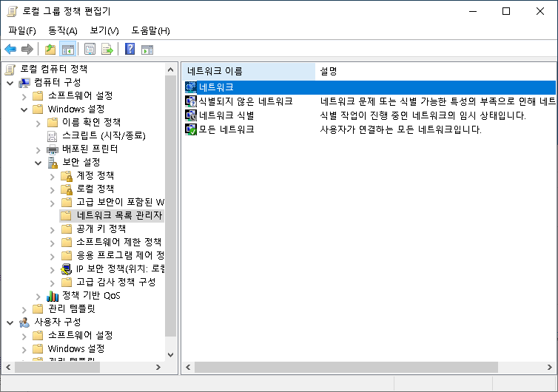This screenshot has width=558, height=392.
Task: Select 고급 보안이 포함된 Windows tree item
Action: 121,203
